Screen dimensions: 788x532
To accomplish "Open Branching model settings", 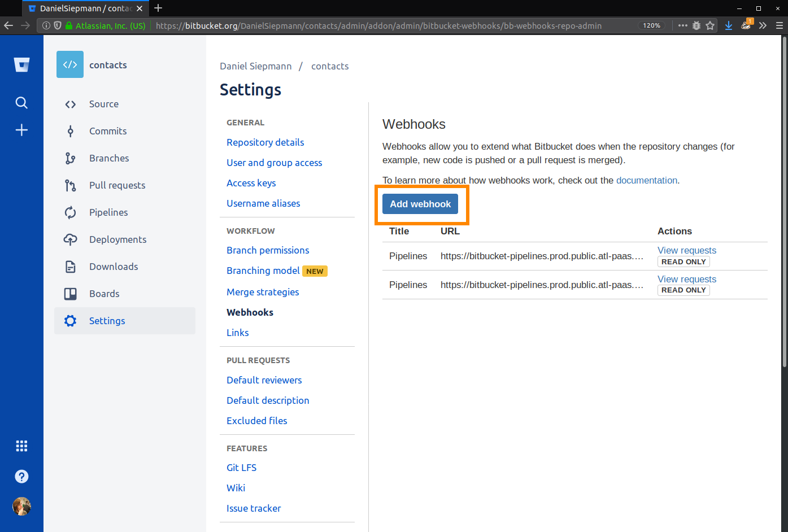I will tap(263, 271).
